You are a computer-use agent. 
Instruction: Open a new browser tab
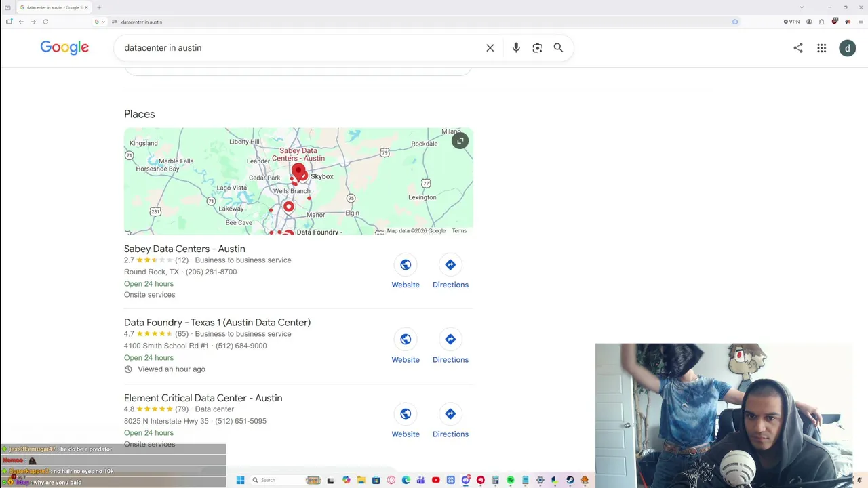click(99, 7)
